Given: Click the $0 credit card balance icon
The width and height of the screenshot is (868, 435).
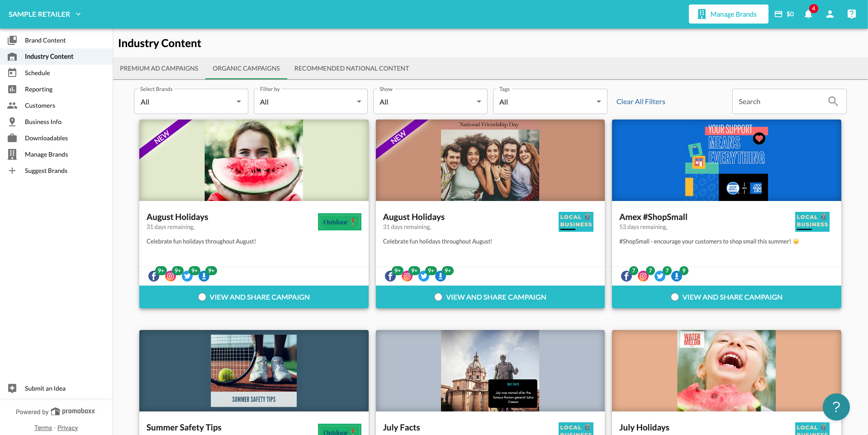Looking at the screenshot, I should (778, 14).
